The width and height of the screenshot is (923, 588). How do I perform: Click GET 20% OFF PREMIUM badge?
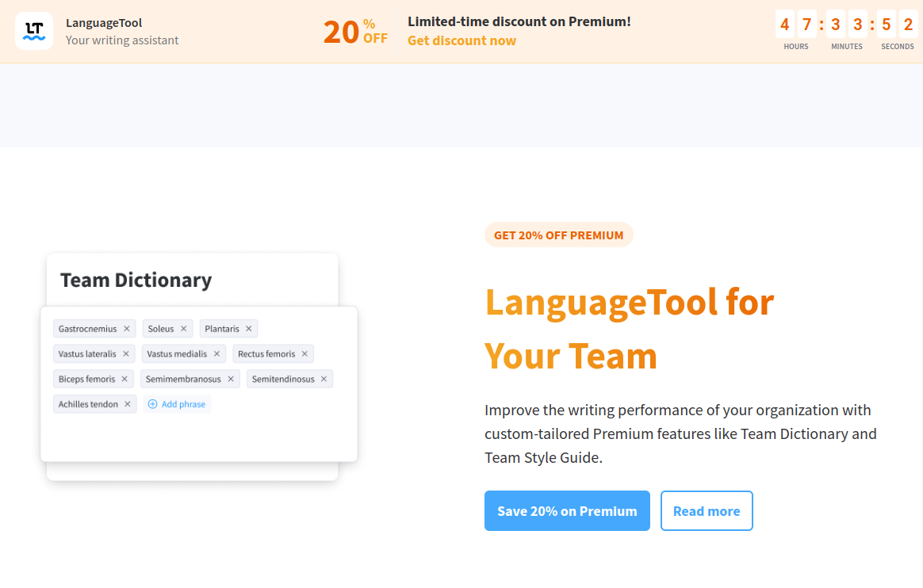click(558, 235)
